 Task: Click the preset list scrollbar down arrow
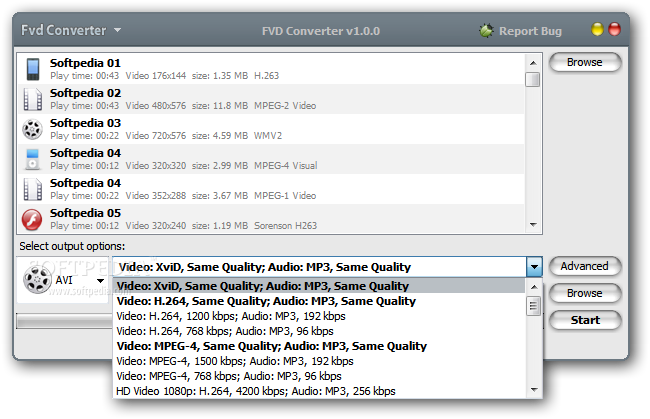pyautogui.click(x=534, y=390)
